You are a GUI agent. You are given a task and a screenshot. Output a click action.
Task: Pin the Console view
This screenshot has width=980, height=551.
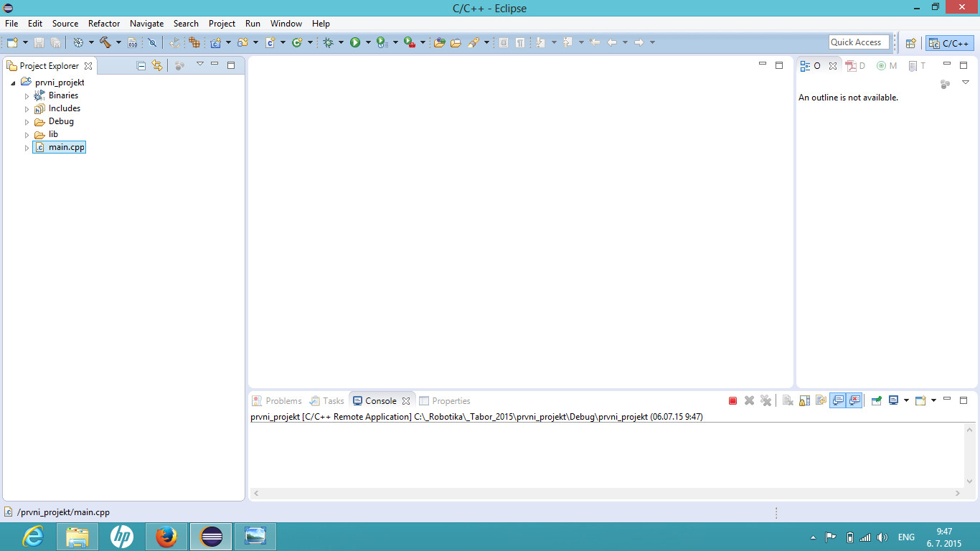click(876, 401)
